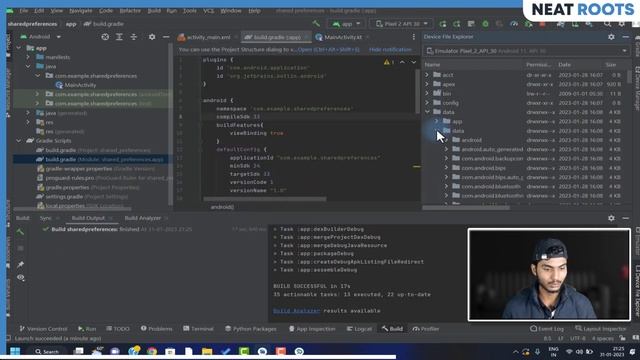Click the Open Project Structure link in banner
This screenshot has height=360, width=640.
[x=329, y=49]
